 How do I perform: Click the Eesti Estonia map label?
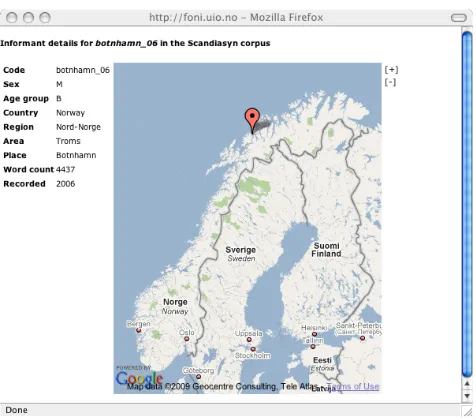click(x=322, y=364)
